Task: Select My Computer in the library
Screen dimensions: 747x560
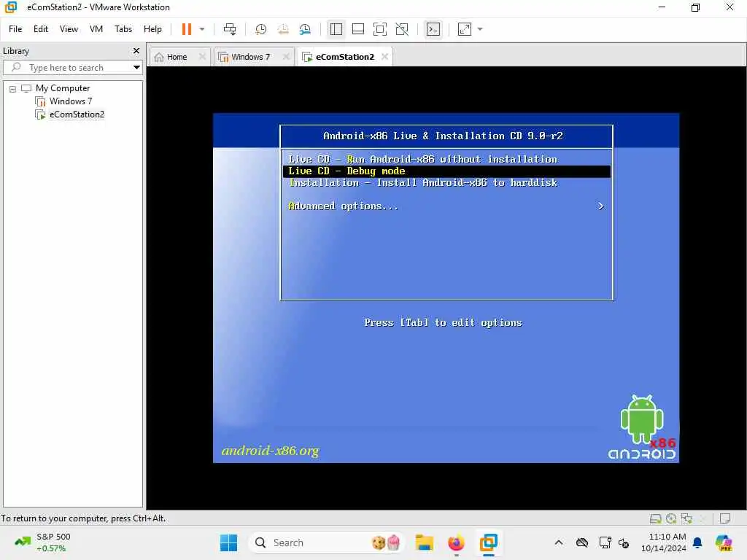Action: tap(63, 88)
